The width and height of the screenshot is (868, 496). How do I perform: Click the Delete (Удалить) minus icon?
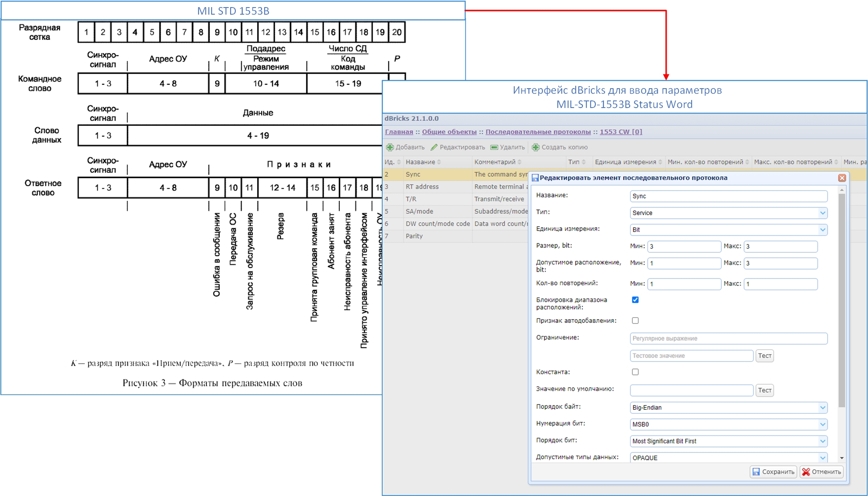tap(494, 148)
